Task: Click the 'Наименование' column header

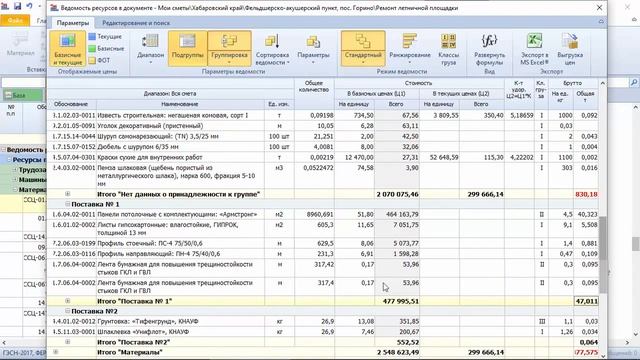Action: coord(180,104)
